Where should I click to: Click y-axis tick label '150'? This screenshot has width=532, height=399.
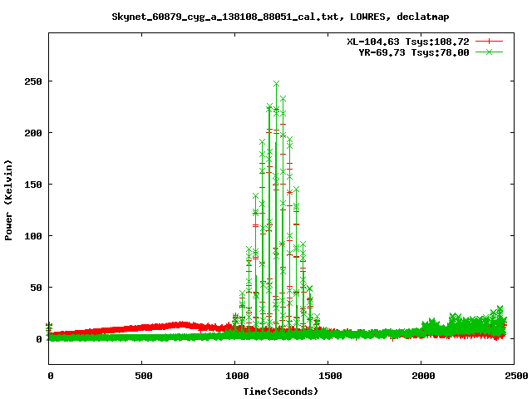tap(33, 185)
